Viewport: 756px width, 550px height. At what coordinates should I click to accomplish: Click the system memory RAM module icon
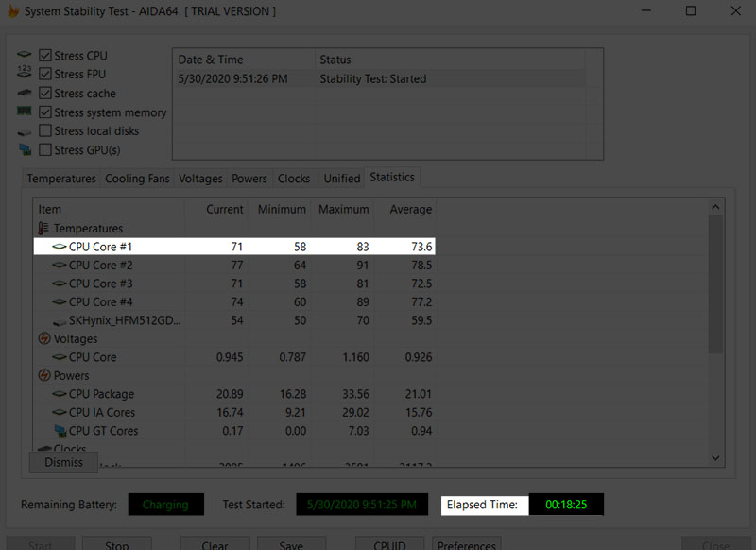point(25,112)
